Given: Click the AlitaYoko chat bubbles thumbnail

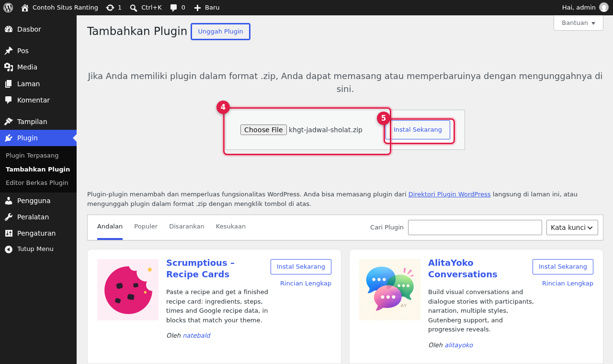Looking at the screenshot, I should 390,290.
